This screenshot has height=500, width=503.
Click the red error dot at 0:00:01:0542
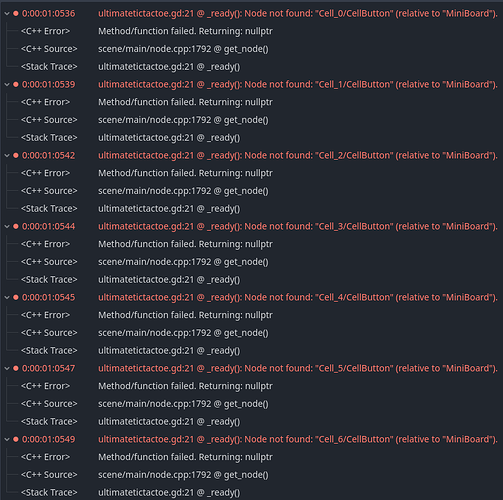click(16, 156)
